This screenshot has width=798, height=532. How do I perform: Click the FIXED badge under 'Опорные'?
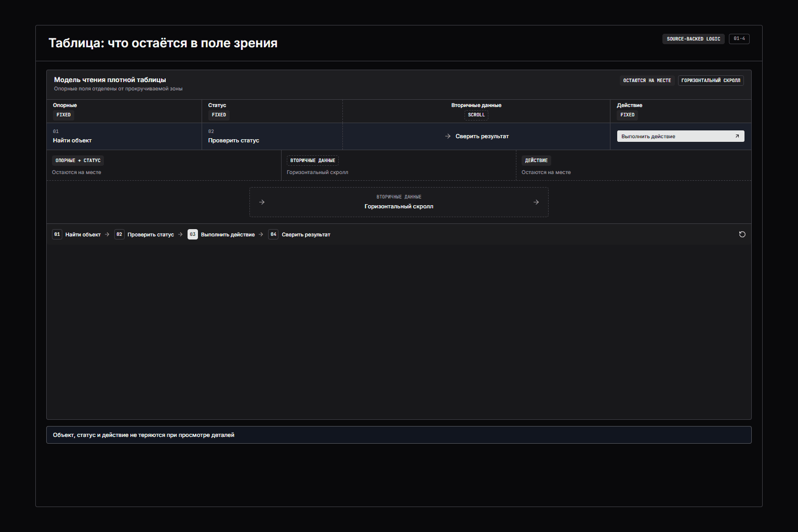[63, 115]
